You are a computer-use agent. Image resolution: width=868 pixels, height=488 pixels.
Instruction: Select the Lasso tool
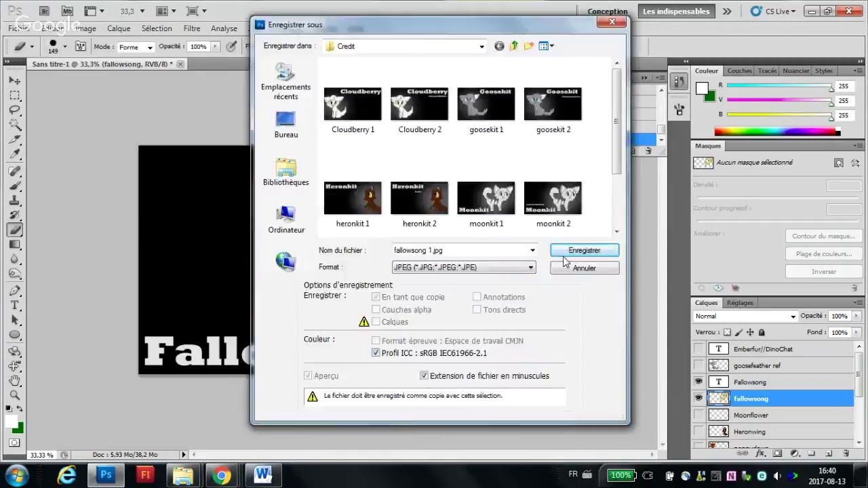[14, 110]
